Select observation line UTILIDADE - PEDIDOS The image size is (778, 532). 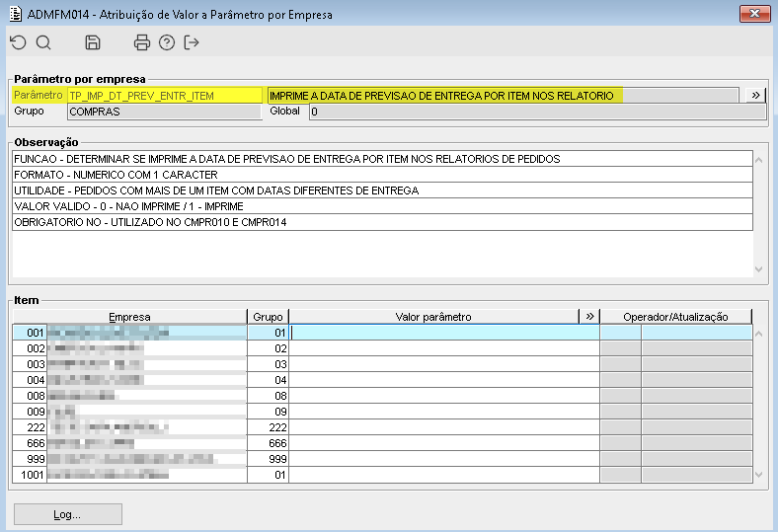[382, 190]
